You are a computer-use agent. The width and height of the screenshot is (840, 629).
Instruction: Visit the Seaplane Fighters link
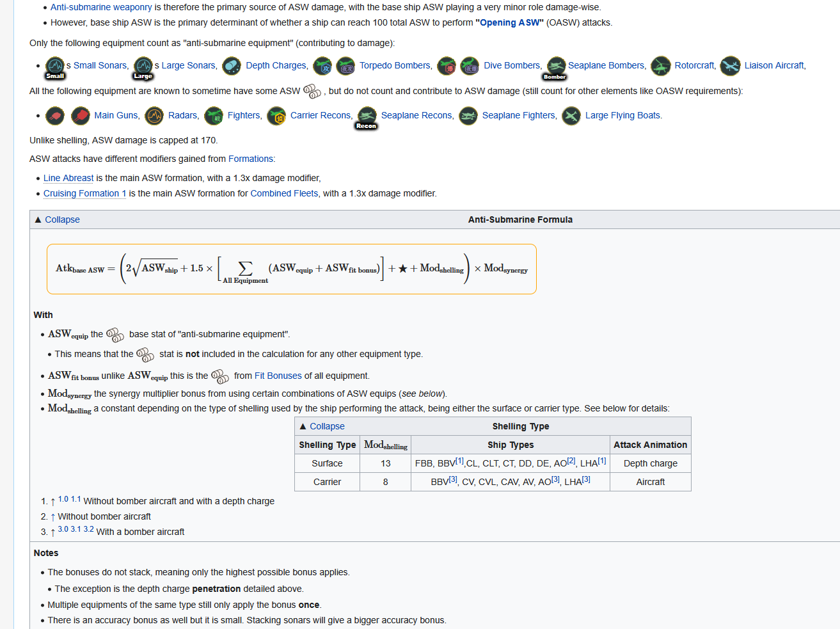point(519,115)
